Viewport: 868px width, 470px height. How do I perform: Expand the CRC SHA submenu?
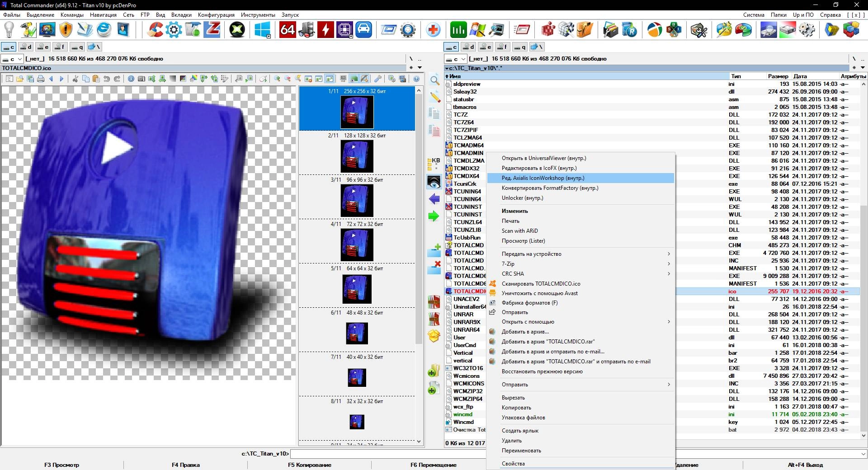pos(581,273)
